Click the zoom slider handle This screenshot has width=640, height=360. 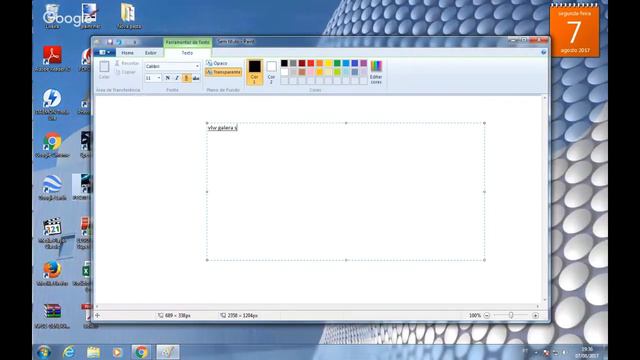[511, 316]
